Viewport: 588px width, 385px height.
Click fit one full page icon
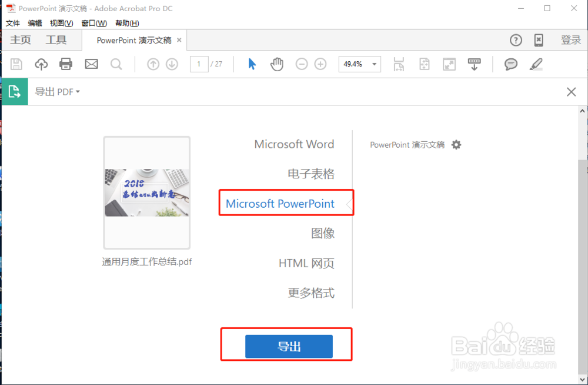(424, 64)
